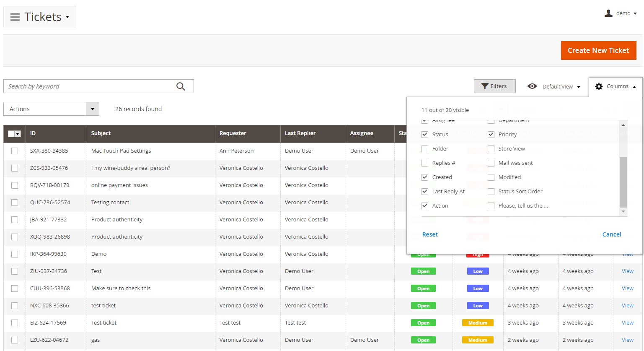The height and width of the screenshot is (351, 644).
Task: Click the columns list scroll down arrow
Action: [623, 212]
